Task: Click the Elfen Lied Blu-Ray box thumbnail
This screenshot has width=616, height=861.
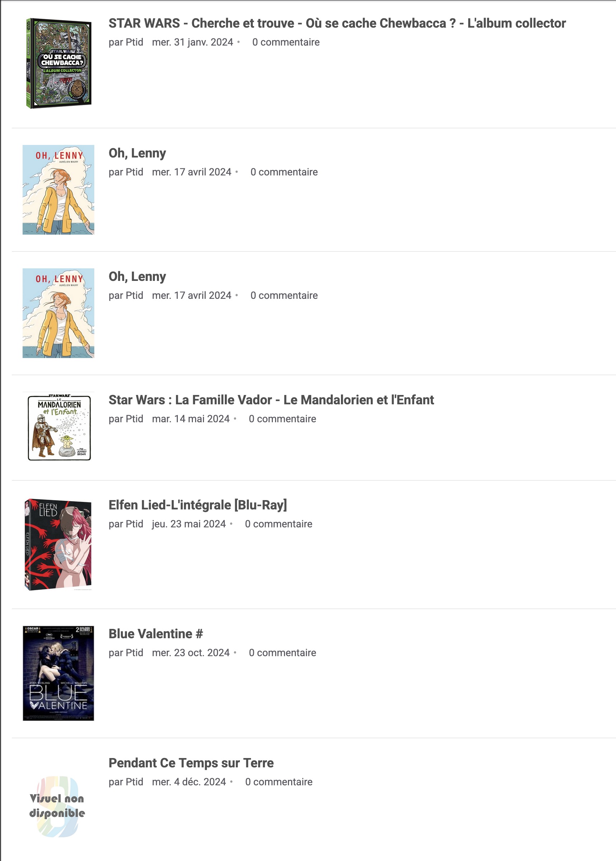Action: (58, 545)
